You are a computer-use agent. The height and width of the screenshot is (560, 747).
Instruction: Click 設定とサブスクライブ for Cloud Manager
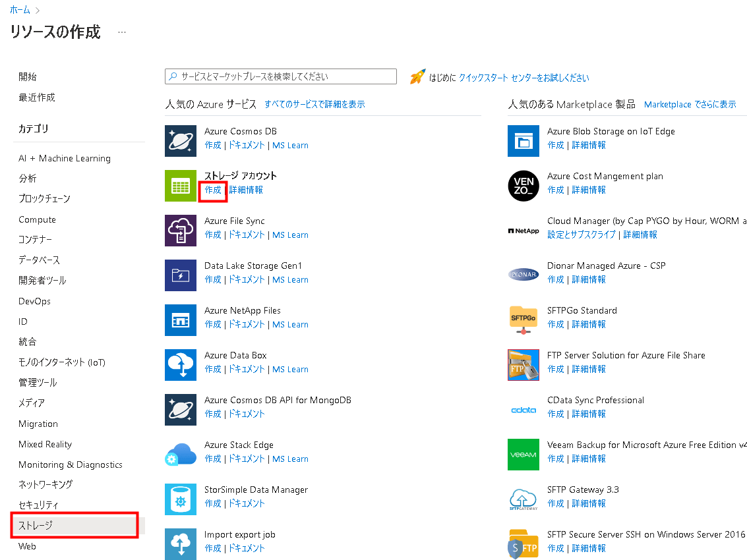pyautogui.click(x=582, y=235)
